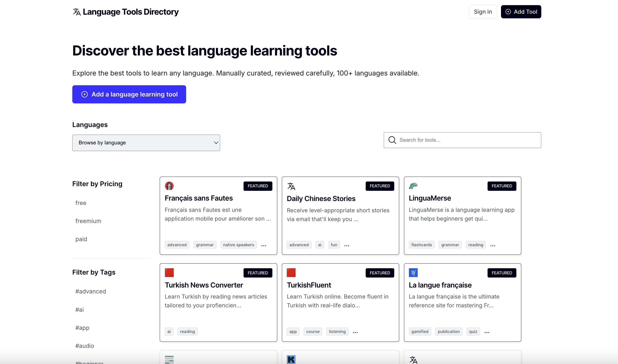Click the LinguaMerse language app icon
The image size is (618, 364).
(414, 185)
